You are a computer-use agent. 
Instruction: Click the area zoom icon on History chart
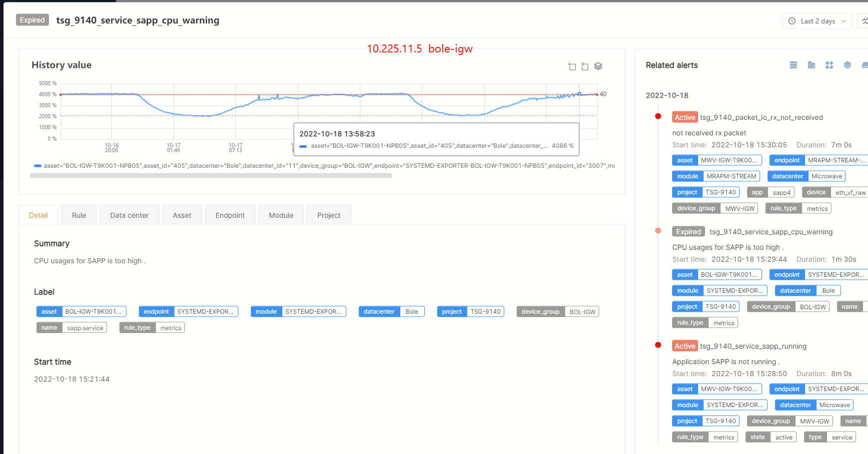pos(572,66)
